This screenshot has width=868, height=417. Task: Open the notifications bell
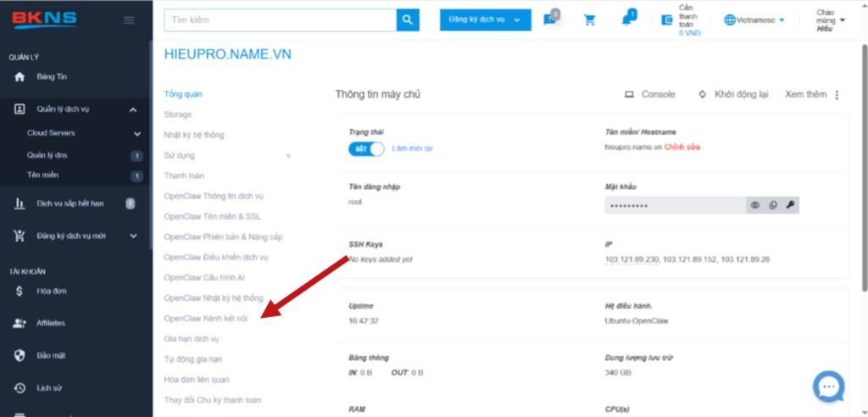(x=627, y=20)
